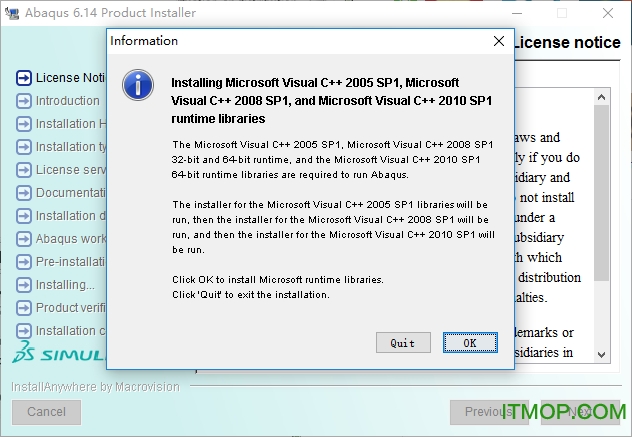632x437 pixels.
Task: Close the Information dialog
Action: (498, 41)
